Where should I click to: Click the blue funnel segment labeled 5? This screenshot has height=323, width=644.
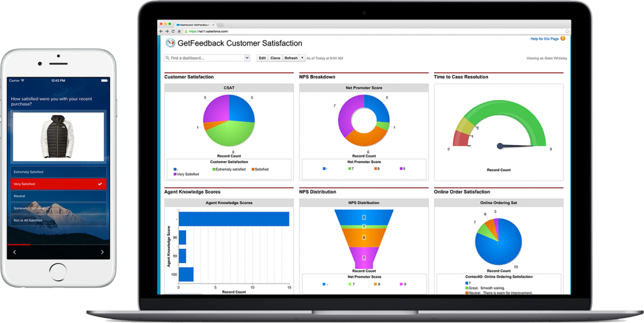(x=364, y=217)
